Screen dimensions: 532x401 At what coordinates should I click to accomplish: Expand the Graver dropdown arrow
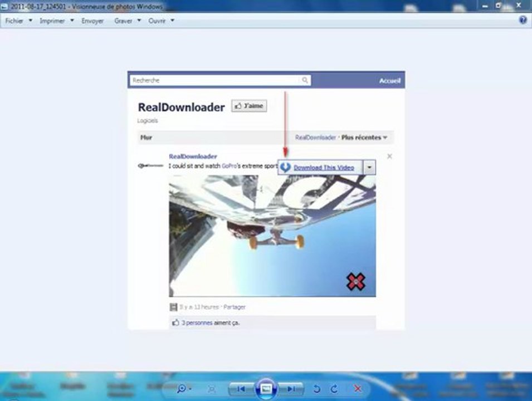pyautogui.click(x=139, y=21)
